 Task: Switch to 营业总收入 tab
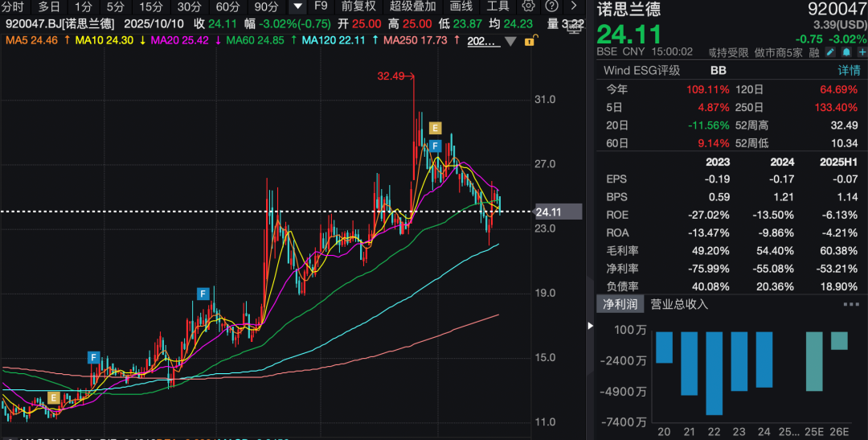tap(679, 304)
